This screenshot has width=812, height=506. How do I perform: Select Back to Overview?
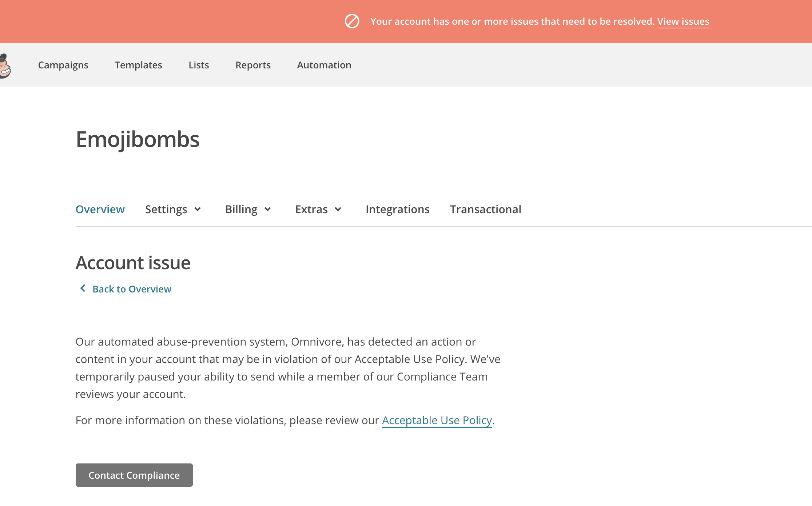click(132, 288)
